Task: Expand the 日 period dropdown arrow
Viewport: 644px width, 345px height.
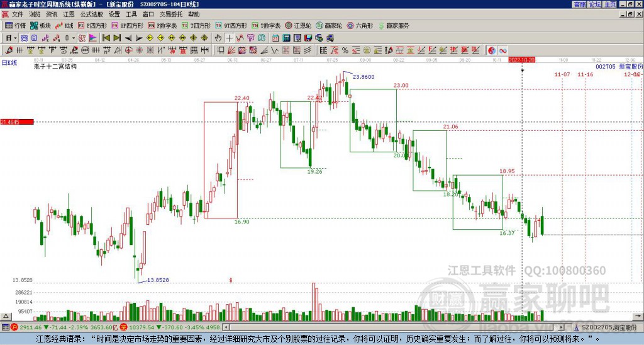Action: (x=16, y=38)
